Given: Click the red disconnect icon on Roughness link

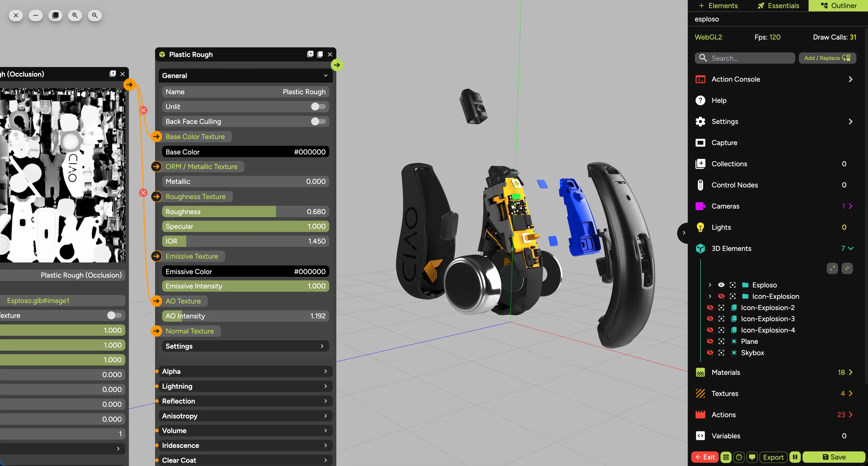Looking at the screenshot, I should [x=143, y=192].
